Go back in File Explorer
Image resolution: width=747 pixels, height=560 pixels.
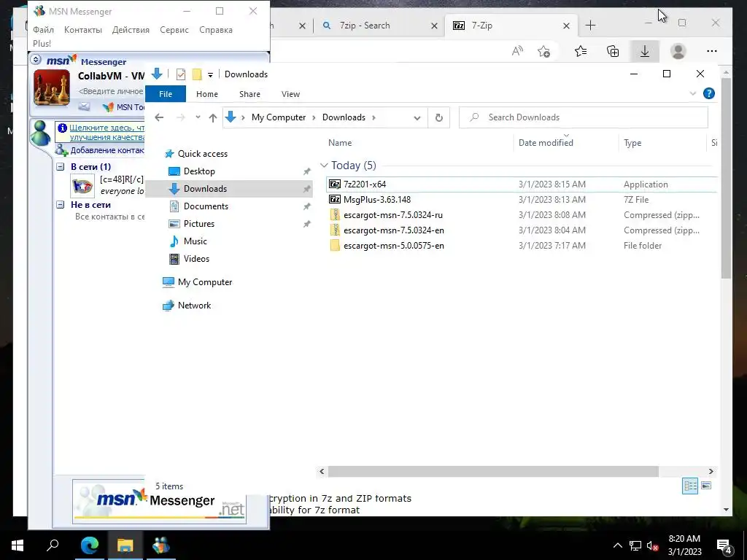[x=159, y=117]
